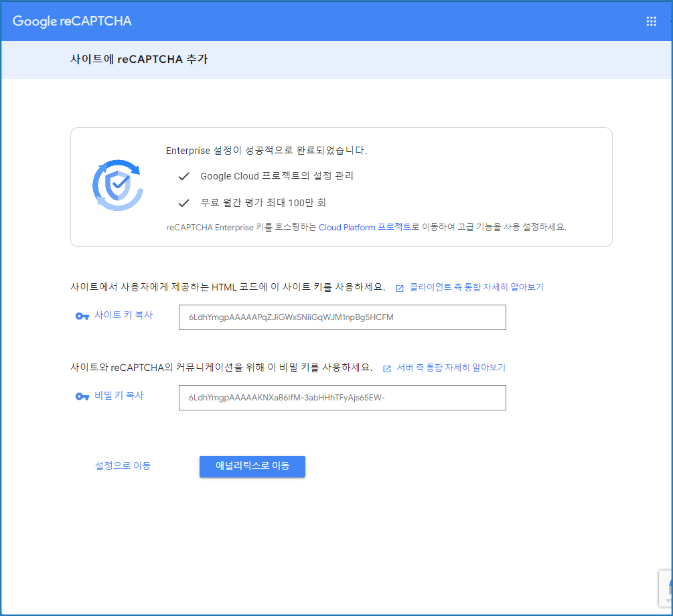673x616 pixels.
Task: Open 서버 측 통합 자세히 알아보기 link
Action: point(451,368)
